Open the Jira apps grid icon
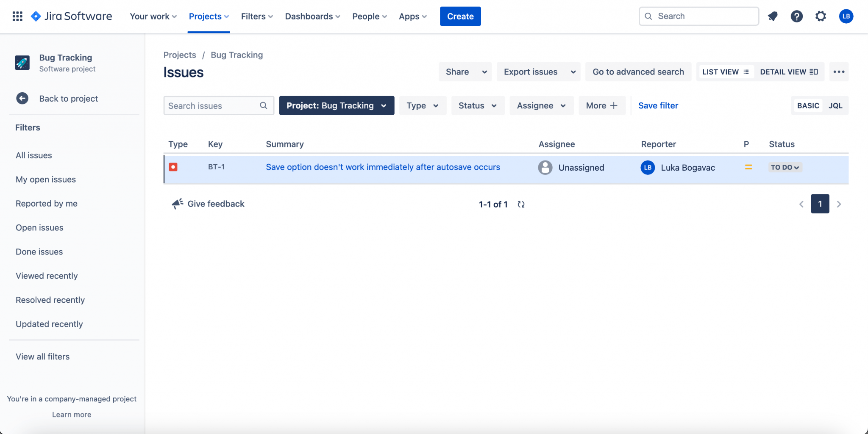 17,16
